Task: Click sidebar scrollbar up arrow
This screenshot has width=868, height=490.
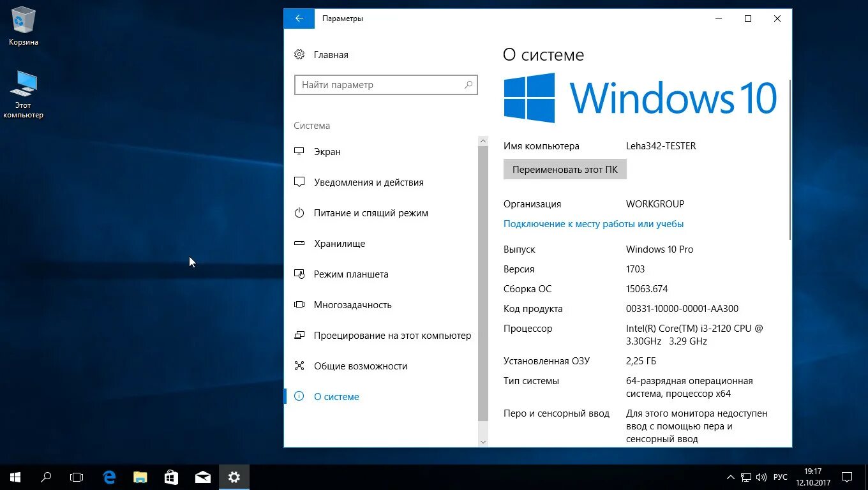Action: point(483,141)
